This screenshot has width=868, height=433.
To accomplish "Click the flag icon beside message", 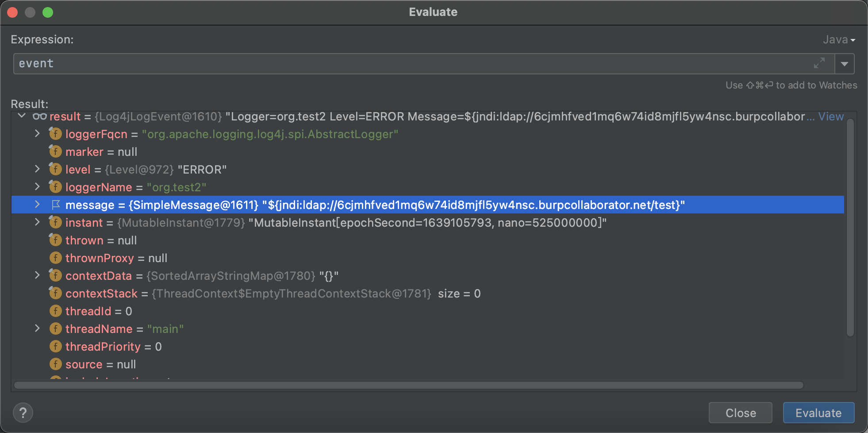I will (56, 205).
